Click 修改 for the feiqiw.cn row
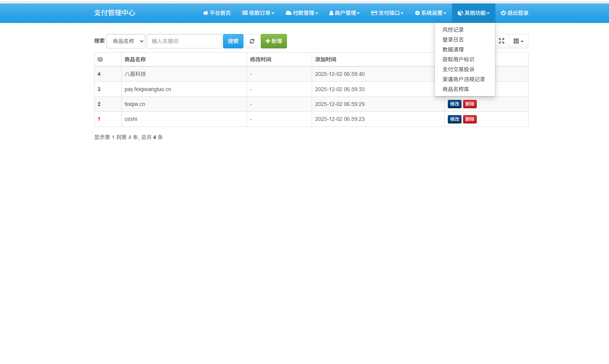 (x=455, y=104)
